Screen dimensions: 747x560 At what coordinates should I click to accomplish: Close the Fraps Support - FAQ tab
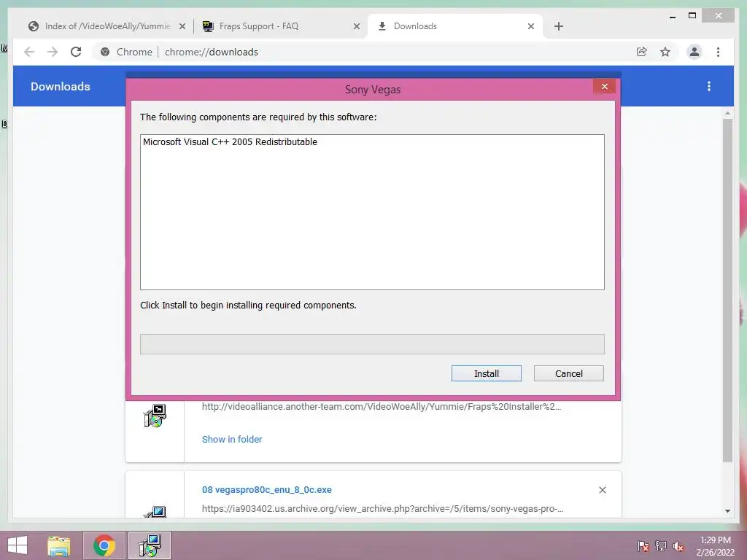pyautogui.click(x=356, y=27)
